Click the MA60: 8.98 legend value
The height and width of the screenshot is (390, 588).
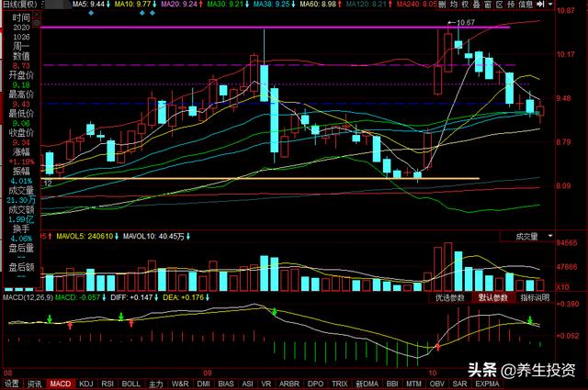318,4
